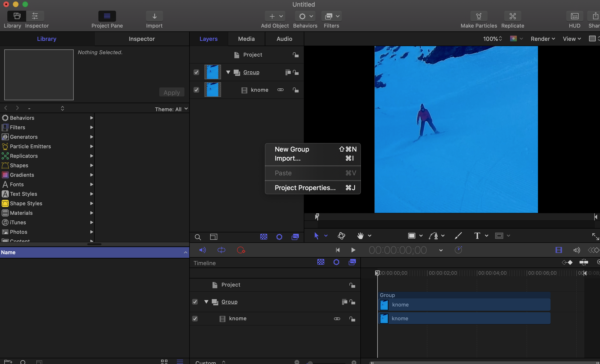This screenshot has width=600, height=364.
Task: Choose Project Properties... from context menu
Action: click(x=313, y=188)
